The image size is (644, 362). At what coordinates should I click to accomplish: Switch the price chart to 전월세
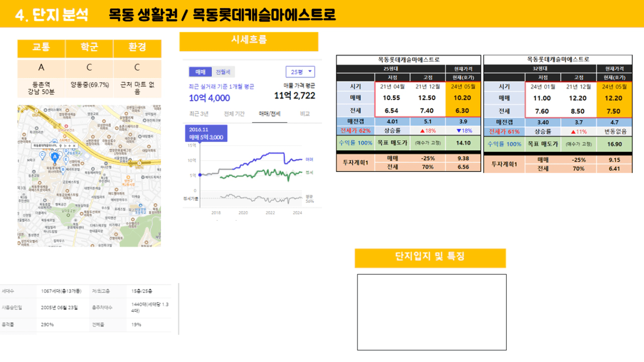[224, 72]
